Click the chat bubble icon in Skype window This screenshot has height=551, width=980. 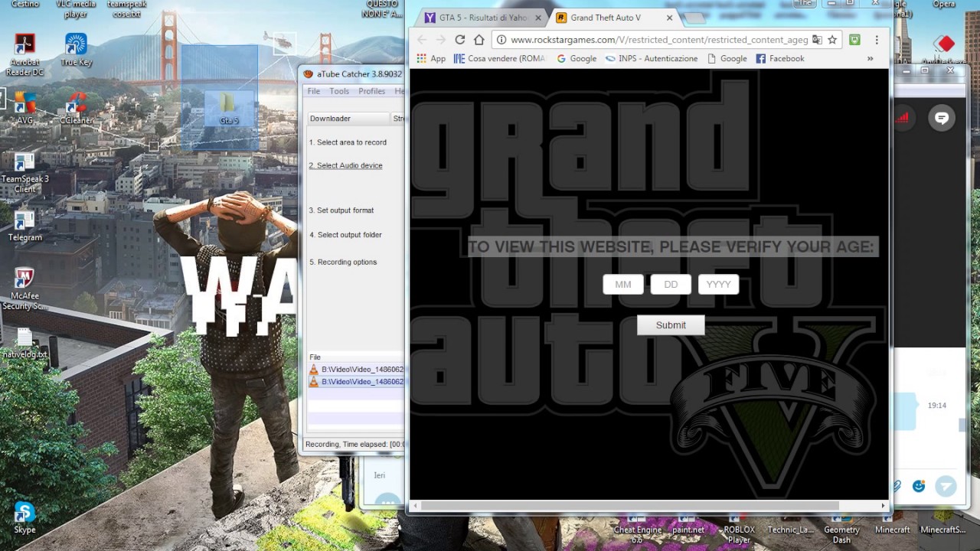click(x=942, y=118)
